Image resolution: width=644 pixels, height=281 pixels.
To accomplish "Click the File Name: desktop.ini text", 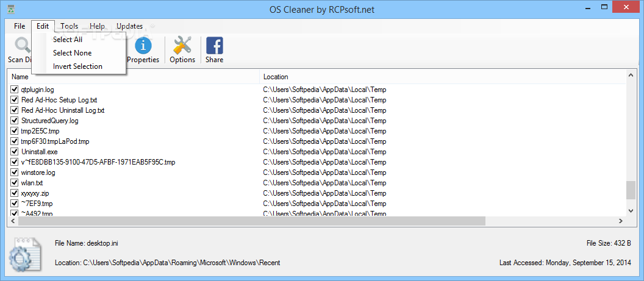I will tap(87, 243).
